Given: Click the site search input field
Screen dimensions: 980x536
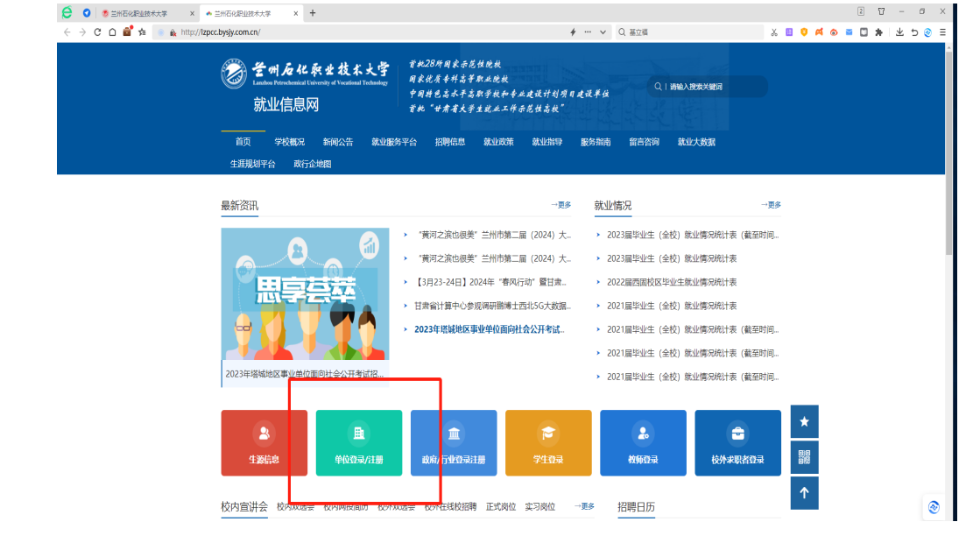Looking at the screenshot, I should point(714,87).
